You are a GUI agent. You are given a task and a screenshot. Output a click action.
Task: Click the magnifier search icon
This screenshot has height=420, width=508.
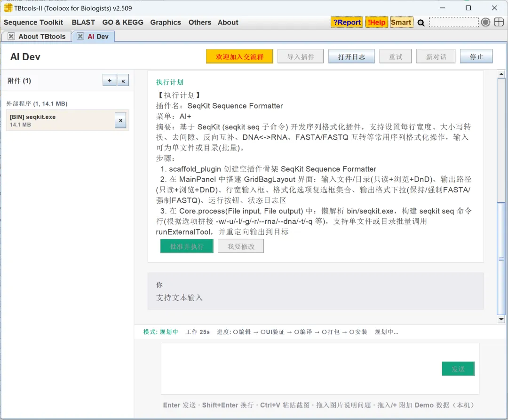pos(421,23)
